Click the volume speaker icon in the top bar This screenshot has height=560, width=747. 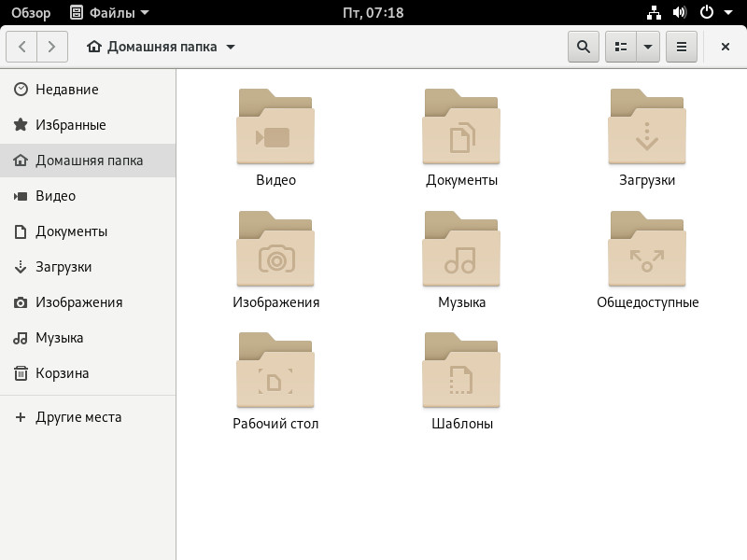pos(680,12)
